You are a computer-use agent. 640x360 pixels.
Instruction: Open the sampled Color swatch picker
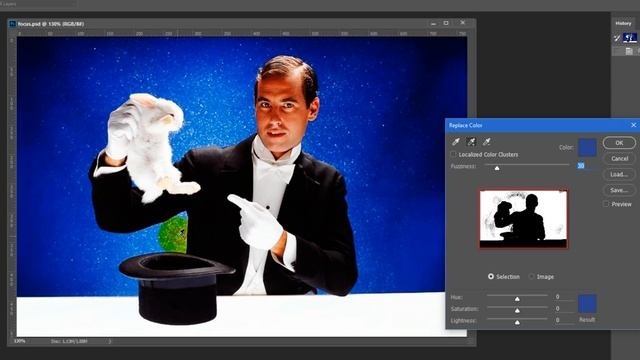[587, 148]
